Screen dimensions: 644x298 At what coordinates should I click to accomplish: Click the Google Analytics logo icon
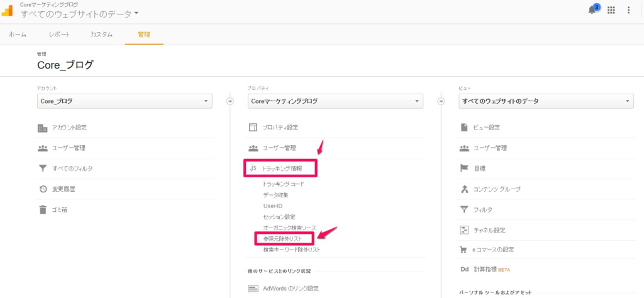tap(8, 11)
